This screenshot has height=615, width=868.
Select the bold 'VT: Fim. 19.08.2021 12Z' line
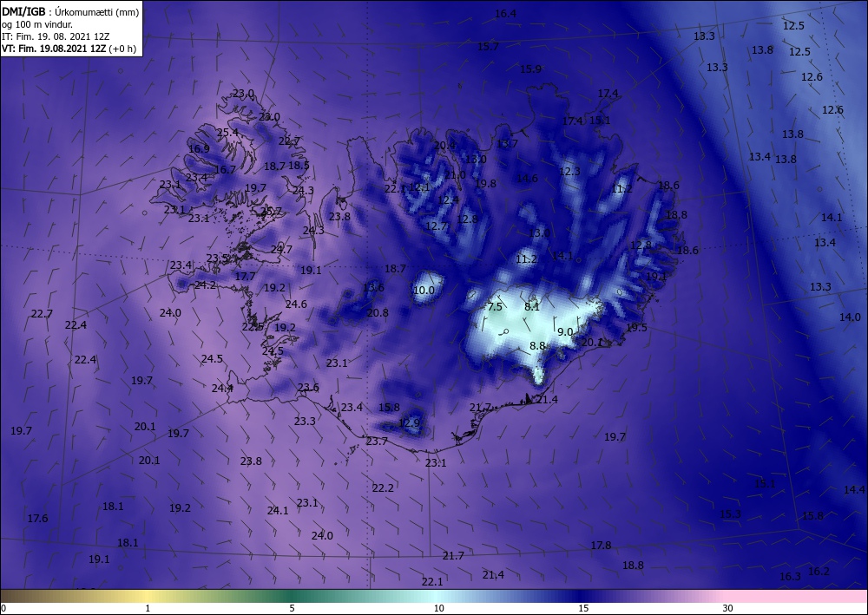tap(56, 49)
